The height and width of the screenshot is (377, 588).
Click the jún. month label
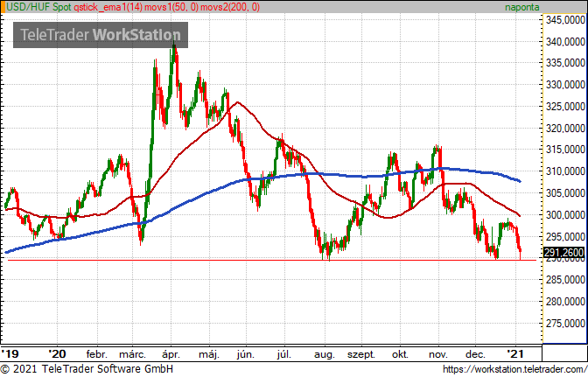tap(246, 354)
